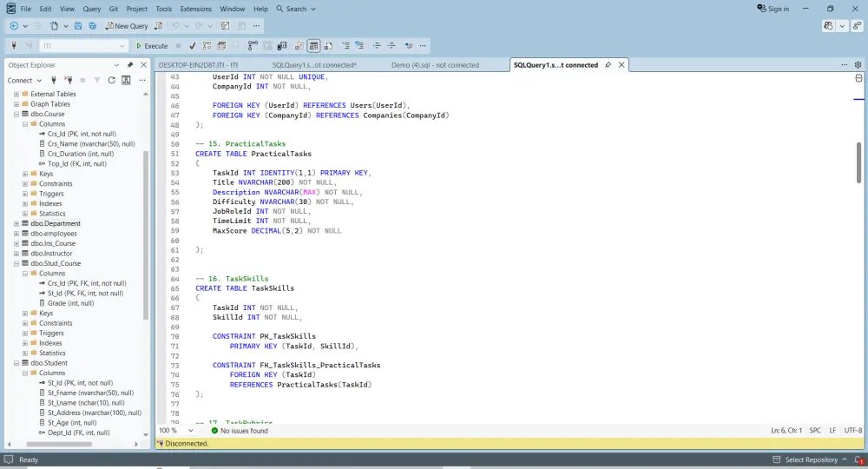
Task: Click the Object Explorer activity monitor icon
Action: pos(126,80)
